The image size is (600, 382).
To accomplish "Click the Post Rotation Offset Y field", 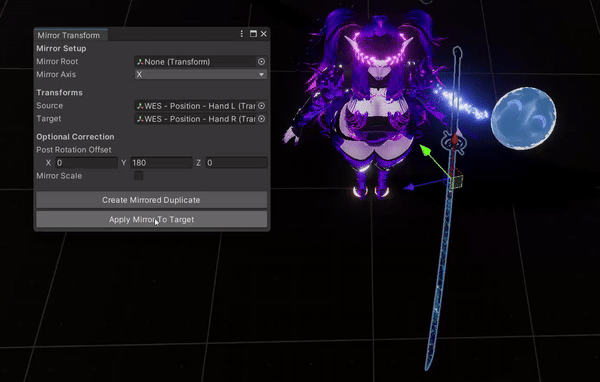I will (161, 163).
